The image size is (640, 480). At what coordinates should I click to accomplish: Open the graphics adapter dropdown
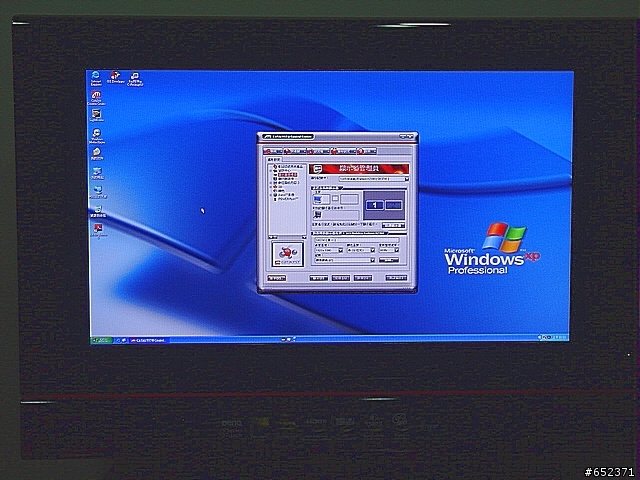374,179
